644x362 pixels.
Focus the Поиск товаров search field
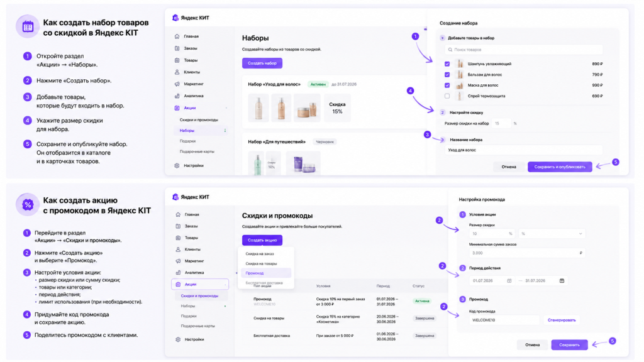(524, 50)
